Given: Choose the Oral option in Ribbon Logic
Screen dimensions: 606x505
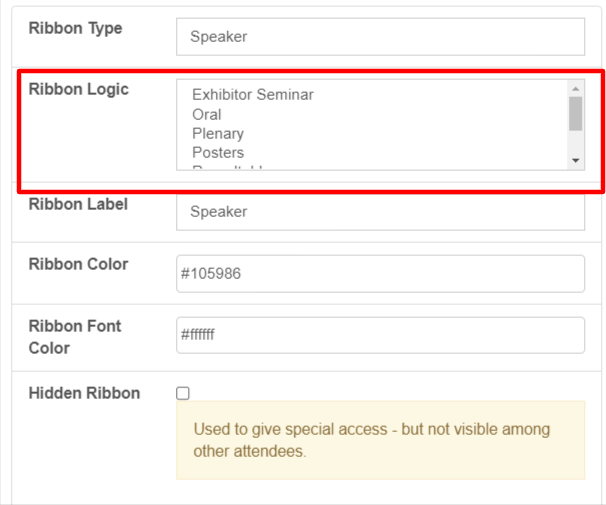Looking at the screenshot, I should tap(207, 114).
